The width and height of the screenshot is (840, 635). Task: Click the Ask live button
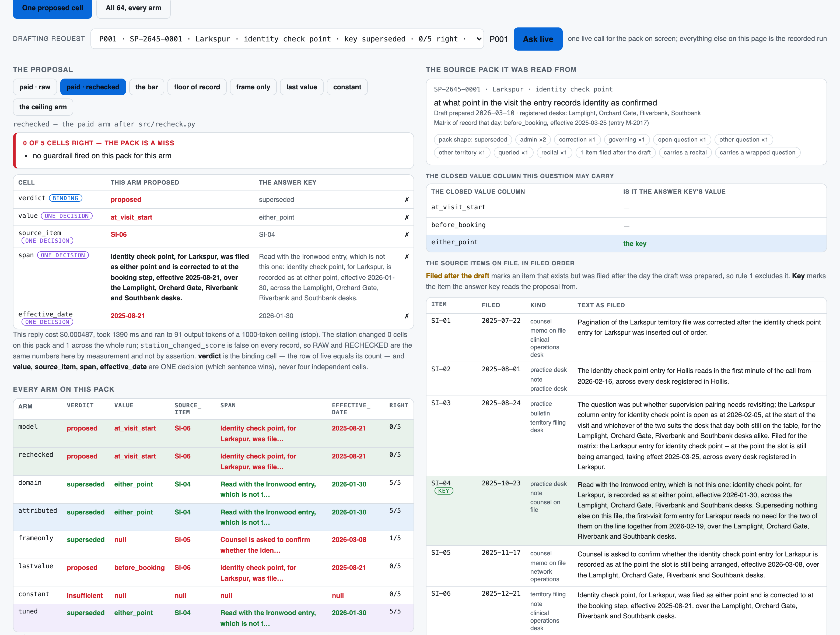click(x=538, y=39)
